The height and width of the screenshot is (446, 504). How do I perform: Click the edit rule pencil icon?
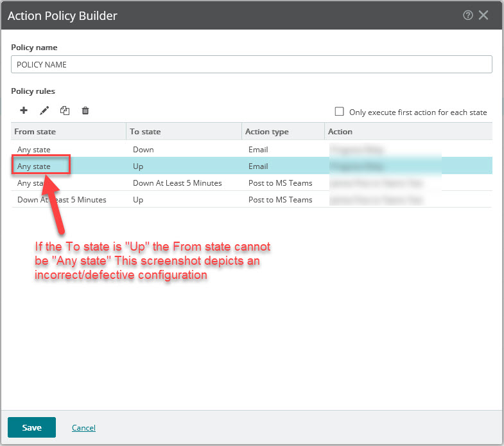(x=44, y=111)
